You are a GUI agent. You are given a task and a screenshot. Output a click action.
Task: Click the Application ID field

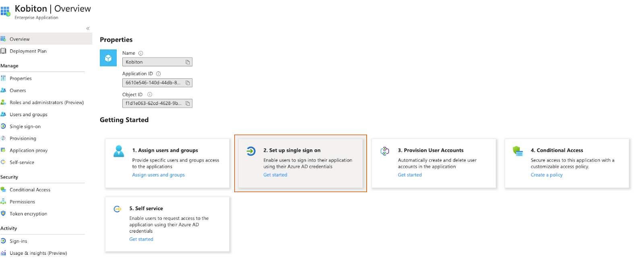click(x=157, y=83)
